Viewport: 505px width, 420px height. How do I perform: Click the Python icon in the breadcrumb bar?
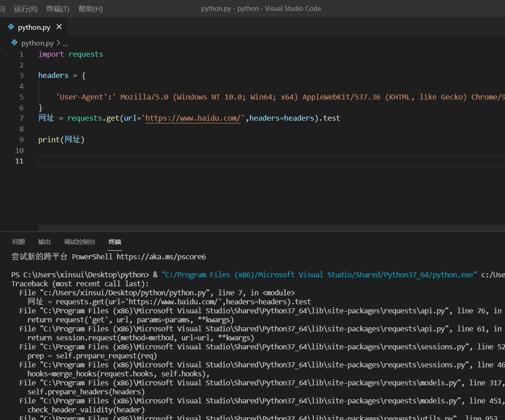tap(15, 43)
